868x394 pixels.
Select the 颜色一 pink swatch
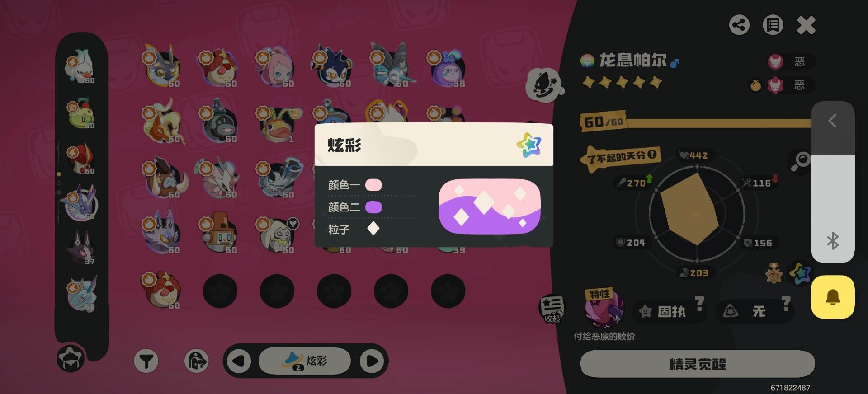(373, 185)
